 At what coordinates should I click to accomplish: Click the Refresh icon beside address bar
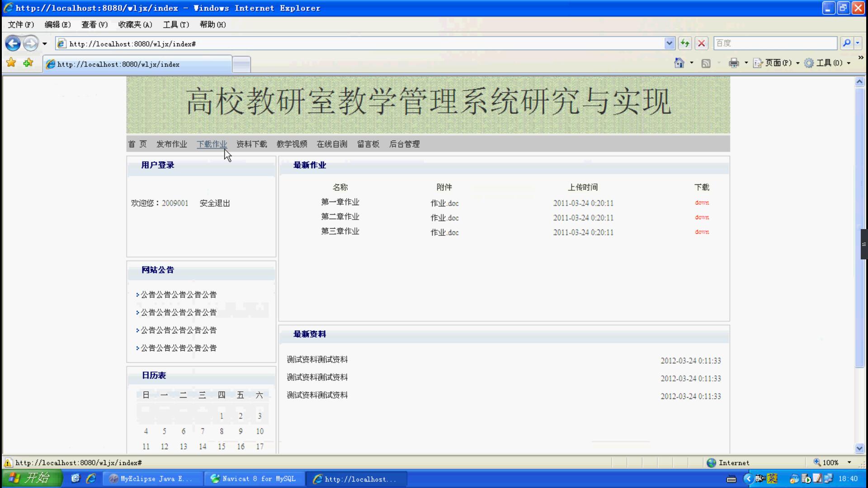click(x=685, y=43)
